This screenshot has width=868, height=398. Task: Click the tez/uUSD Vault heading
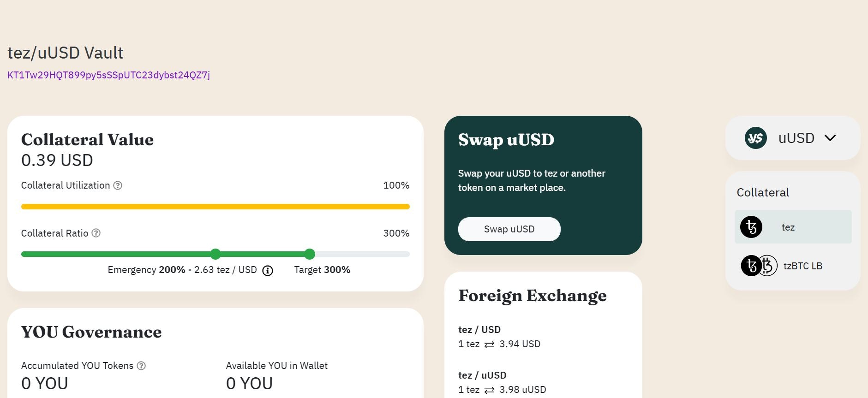coord(65,53)
